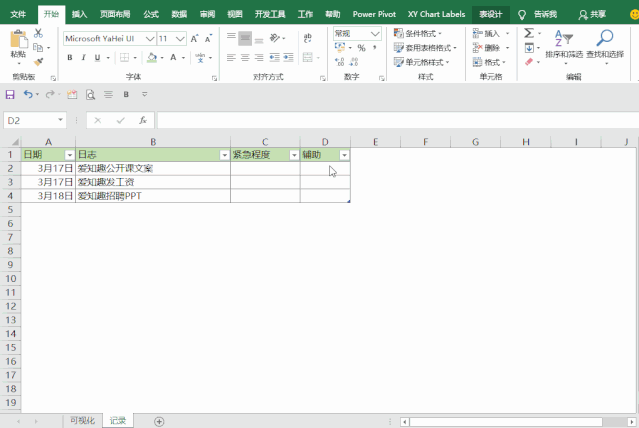This screenshot has width=639, height=428.
Task: Click Merge and Center icon
Action: click(308, 57)
